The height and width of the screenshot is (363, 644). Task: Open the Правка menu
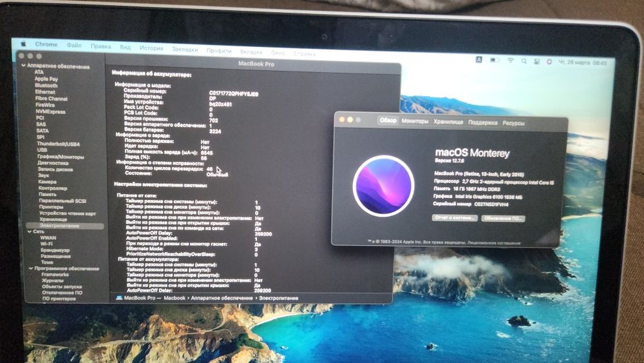click(100, 46)
